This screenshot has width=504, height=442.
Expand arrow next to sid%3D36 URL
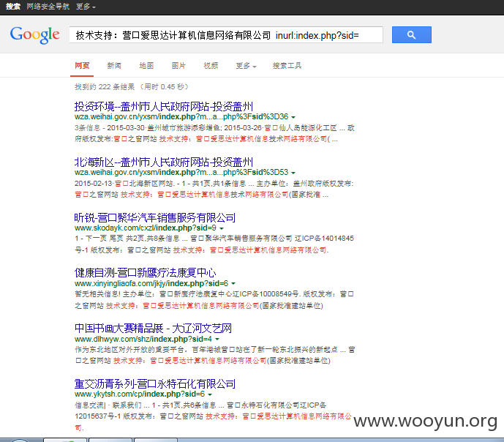[x=293, y=117]
